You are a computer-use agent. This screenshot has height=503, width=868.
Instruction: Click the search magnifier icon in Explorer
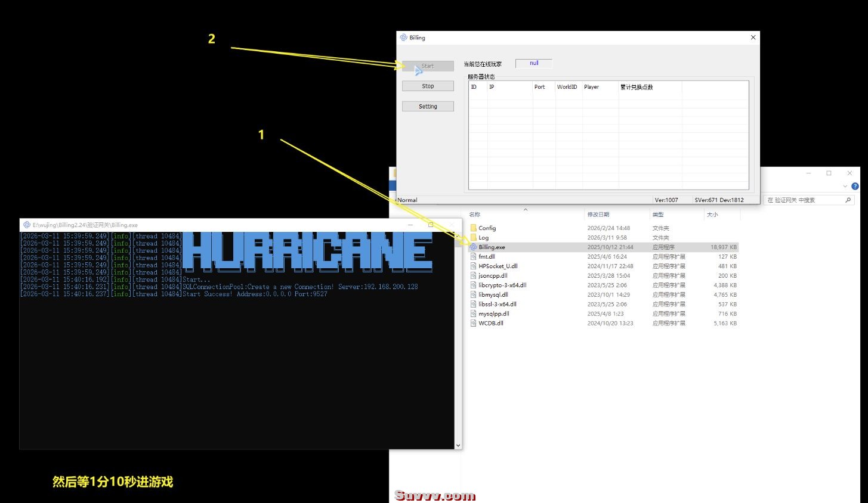848,200
